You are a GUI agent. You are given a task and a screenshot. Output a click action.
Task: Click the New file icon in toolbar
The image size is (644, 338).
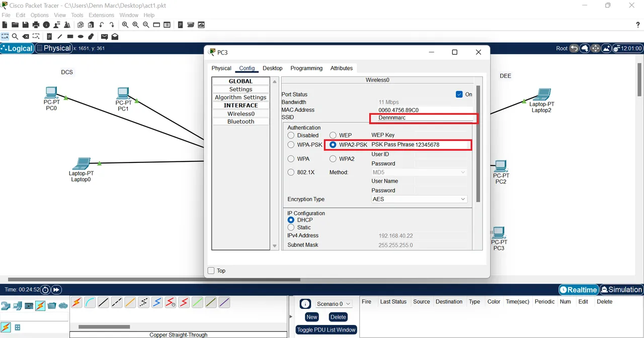[5, 25]
